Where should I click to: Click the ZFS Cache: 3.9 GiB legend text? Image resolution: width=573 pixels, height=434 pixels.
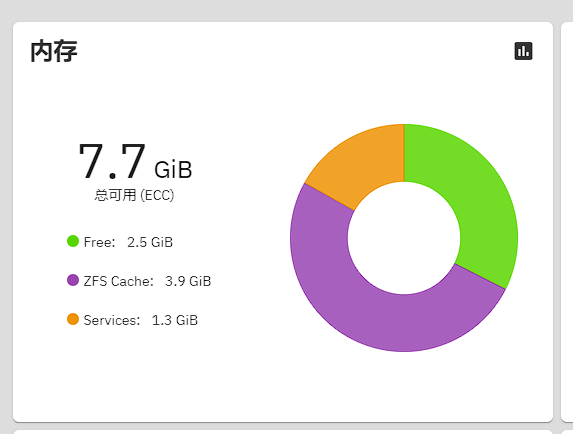pyautogui.click(x=147, y=281)
